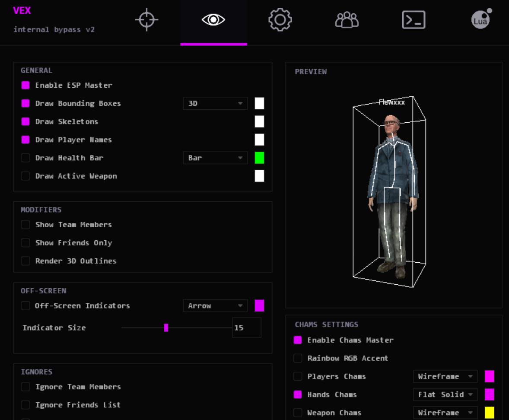Click the MODIFIERS section header
The image size is (509, 420).
41,210
